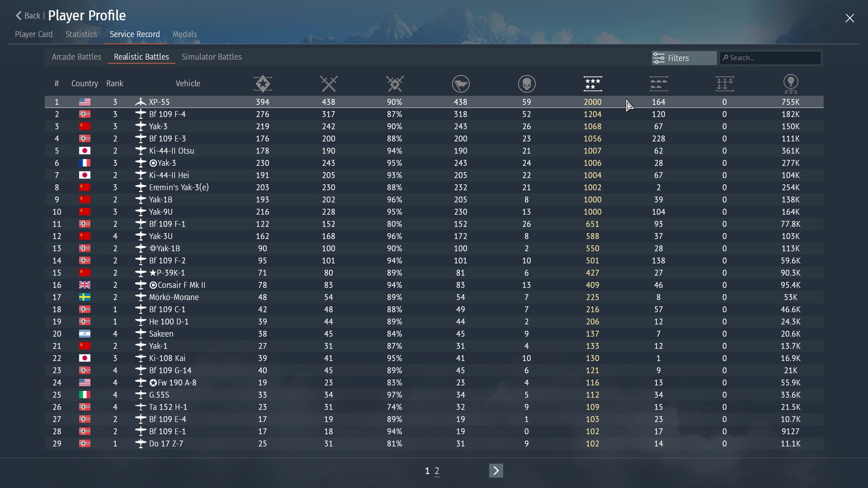Sort by crossed swords respawns column icon
This screenshot has width=868, height=488.
coord(329,84)
